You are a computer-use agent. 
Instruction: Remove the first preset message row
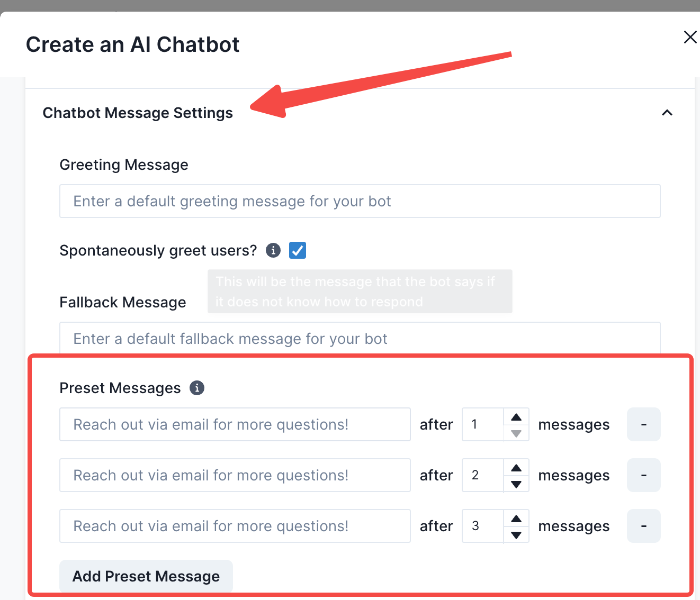click(x=643, y=424)
